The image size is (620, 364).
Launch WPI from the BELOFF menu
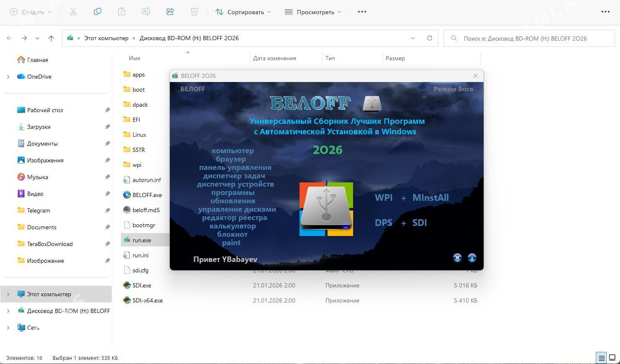[x=383, y=197]
